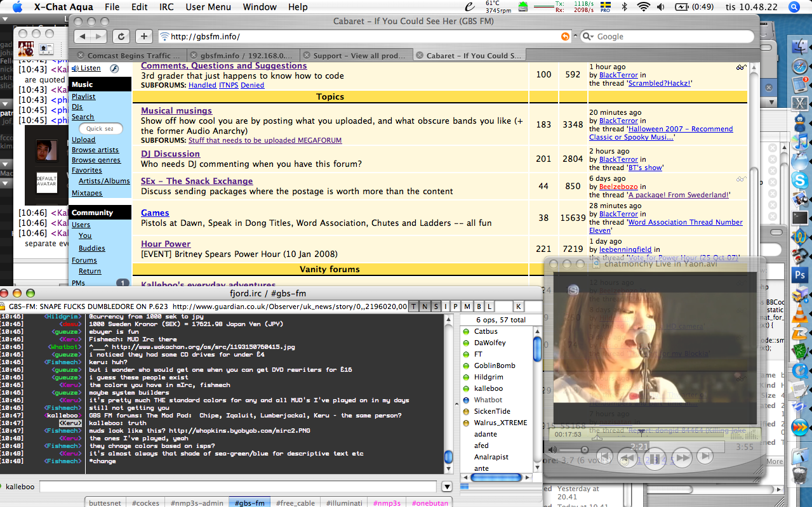Viewport: 812px width, 507px height.
Task: Select user GoblinBomb in the X-Chat list
Action: (x=495, y=365)
